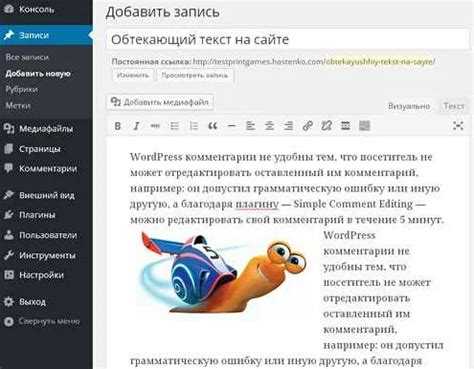Click the Просмотреть запись button
The height and width of the screenshot is (369, 474).
[x=195, y=75]
